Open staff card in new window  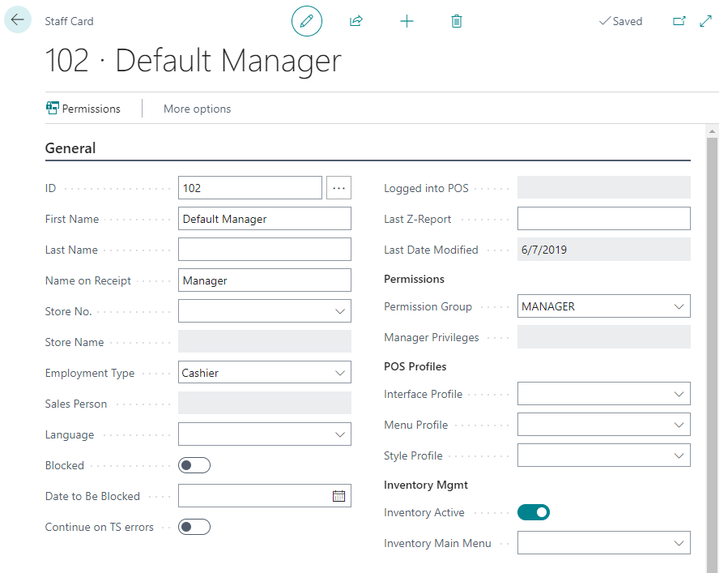pyautogui.click(x=679, y=21)
